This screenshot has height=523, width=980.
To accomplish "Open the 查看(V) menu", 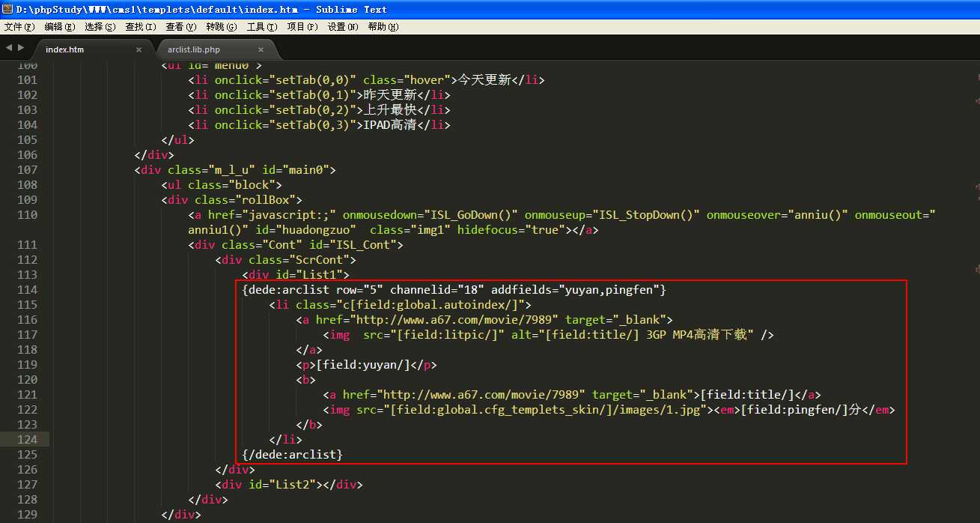I will pyautogui.click(x=181, y=27).
